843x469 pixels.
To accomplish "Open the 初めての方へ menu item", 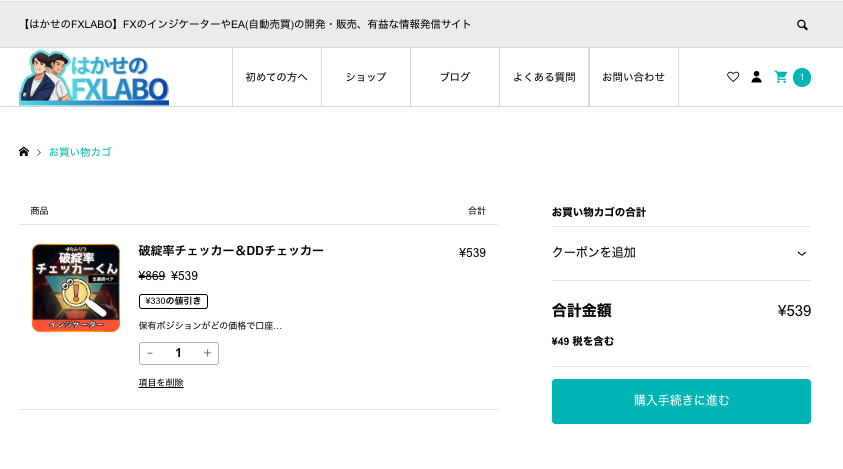I will click(277, 77).
